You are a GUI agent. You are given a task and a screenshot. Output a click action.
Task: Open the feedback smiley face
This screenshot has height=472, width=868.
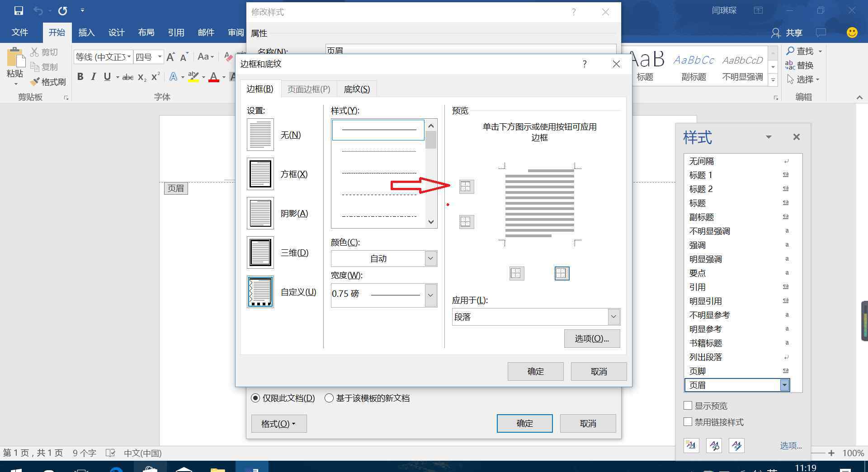(852, 33)
